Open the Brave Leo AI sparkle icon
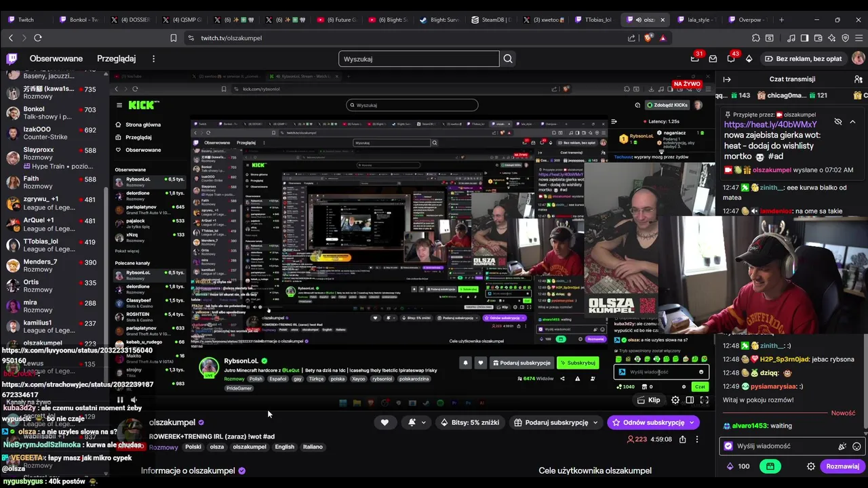Viewport: 868px width, 488px height. coord(833,38)
